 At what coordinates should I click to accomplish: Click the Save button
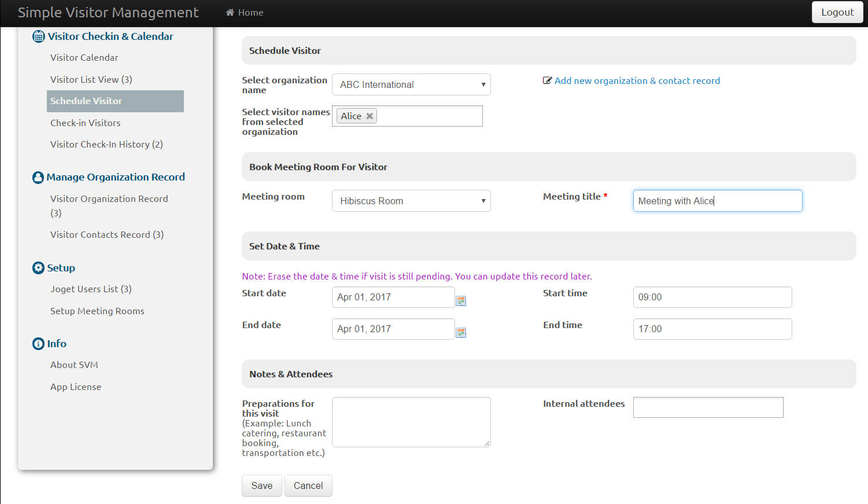pyautogui.click(x=261, y=485)
